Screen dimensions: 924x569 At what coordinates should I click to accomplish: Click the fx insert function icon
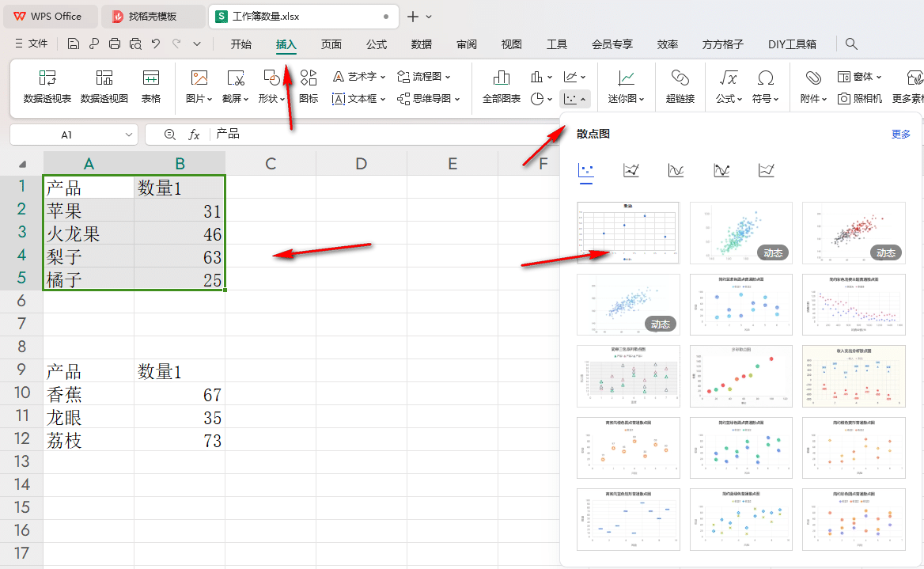coord(194,135)
